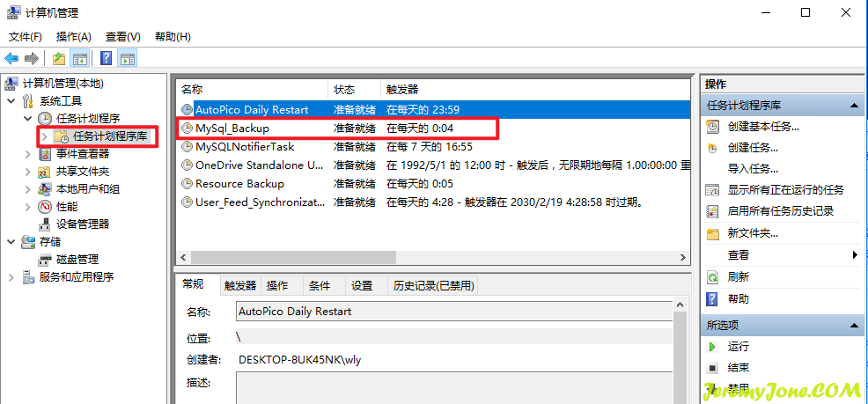Select the OneDrive Standalone U... task row
This screenshot has height=404, width=868.
[x=433, y=165]
